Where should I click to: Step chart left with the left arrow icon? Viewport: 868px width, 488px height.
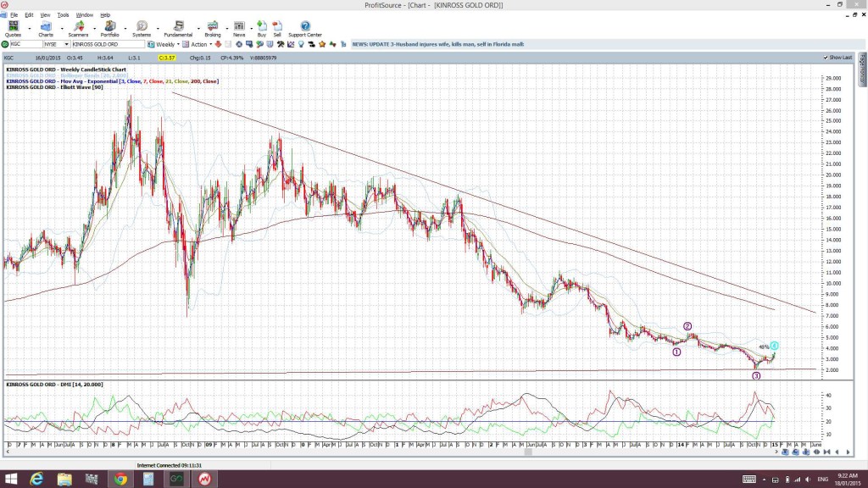coord(837,452)
